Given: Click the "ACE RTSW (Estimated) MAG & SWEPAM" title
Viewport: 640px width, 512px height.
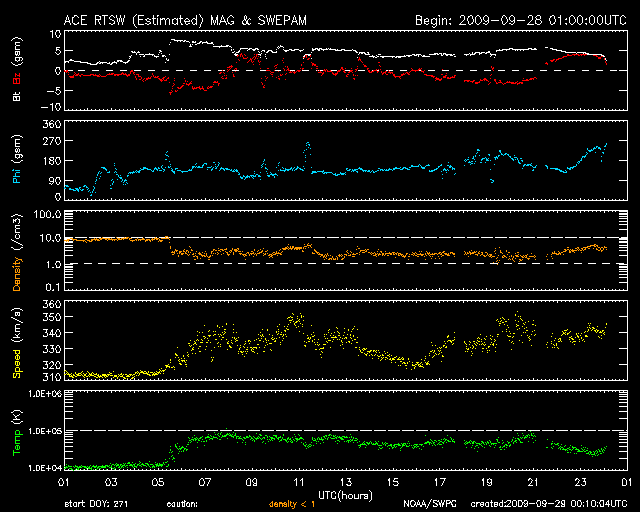Looking at the screenshot, I should point(185,20).
